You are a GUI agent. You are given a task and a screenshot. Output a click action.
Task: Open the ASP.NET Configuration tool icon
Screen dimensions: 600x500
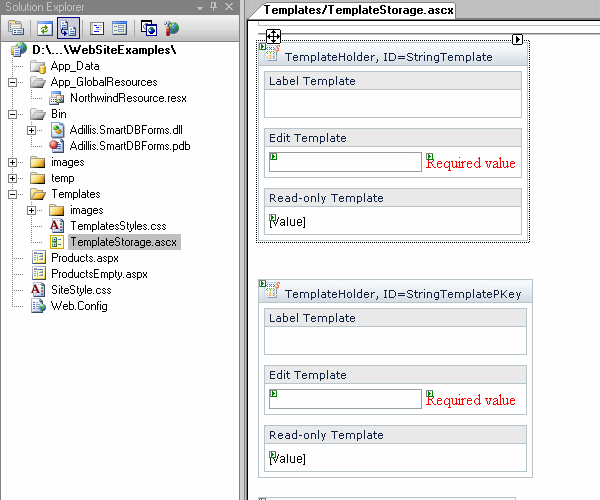click(x=171, y=28)
